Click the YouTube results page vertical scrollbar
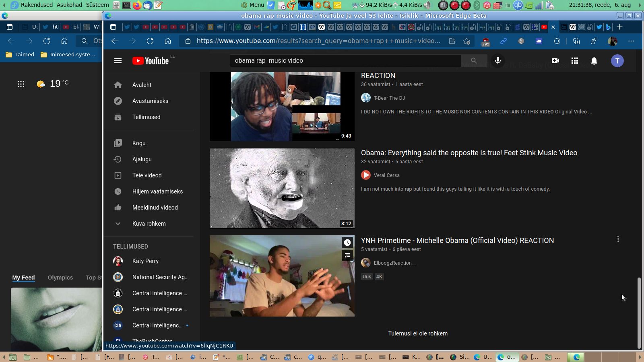Screen dimensions: 644x362 639,312
